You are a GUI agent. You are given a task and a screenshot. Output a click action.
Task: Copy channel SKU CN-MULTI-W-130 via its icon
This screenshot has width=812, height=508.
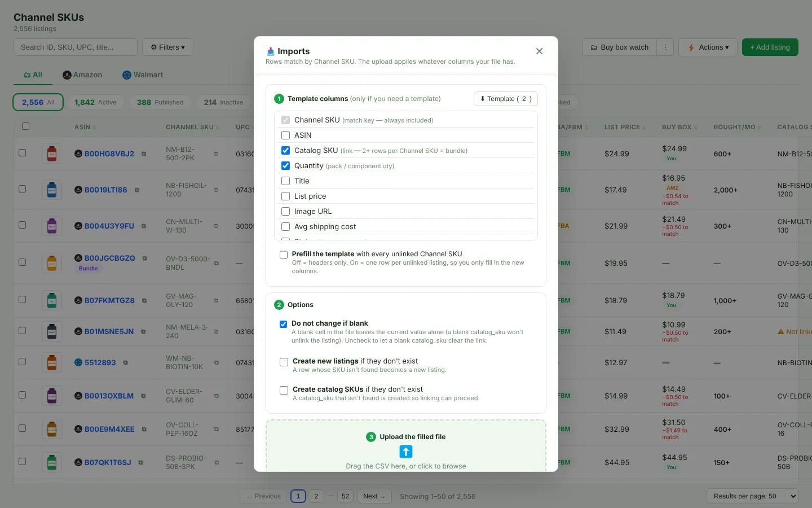point(216,226)
